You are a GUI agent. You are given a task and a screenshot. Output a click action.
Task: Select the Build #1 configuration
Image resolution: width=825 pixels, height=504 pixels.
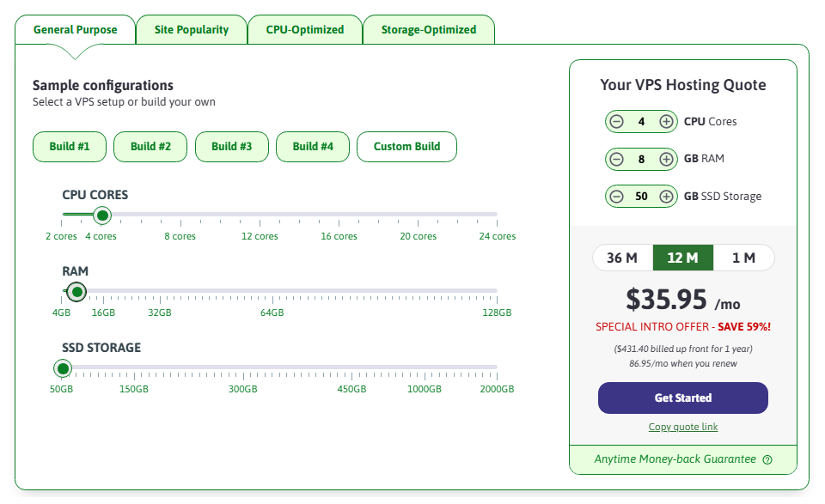(69, 146)
